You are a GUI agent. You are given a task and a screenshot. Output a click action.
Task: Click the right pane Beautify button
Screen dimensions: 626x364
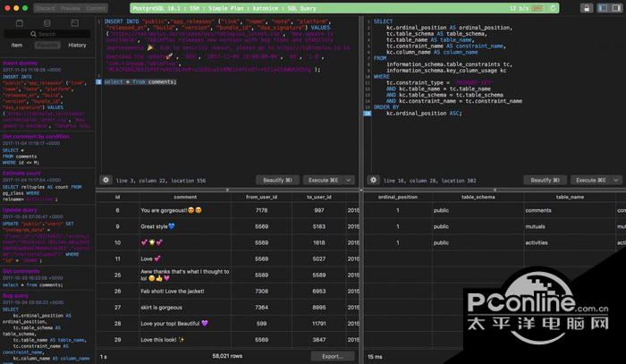coord(546,180)
